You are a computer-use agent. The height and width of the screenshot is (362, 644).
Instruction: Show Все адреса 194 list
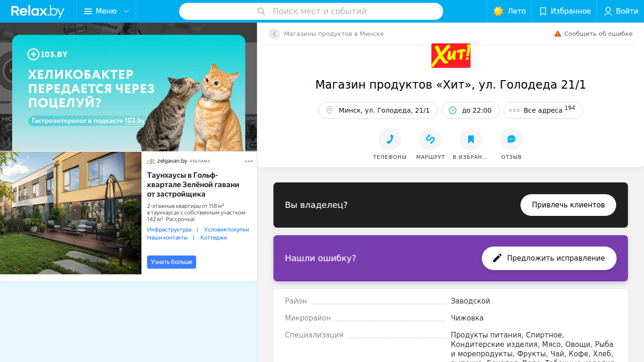click(543, 110)
